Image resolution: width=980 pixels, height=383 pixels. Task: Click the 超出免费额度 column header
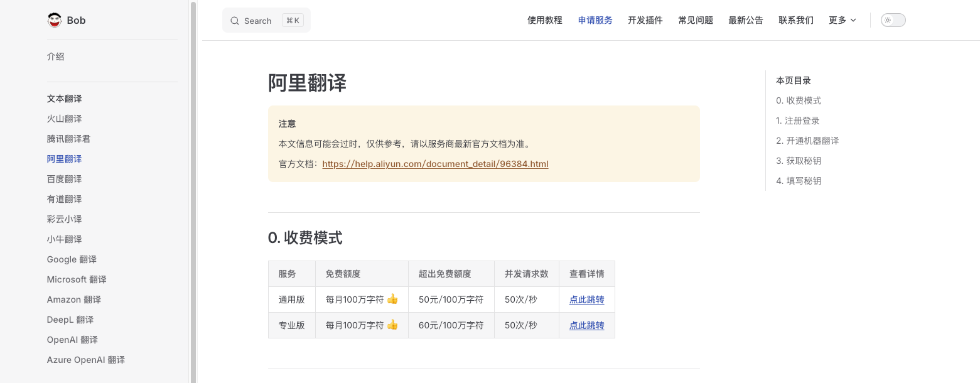pos(451,274)
